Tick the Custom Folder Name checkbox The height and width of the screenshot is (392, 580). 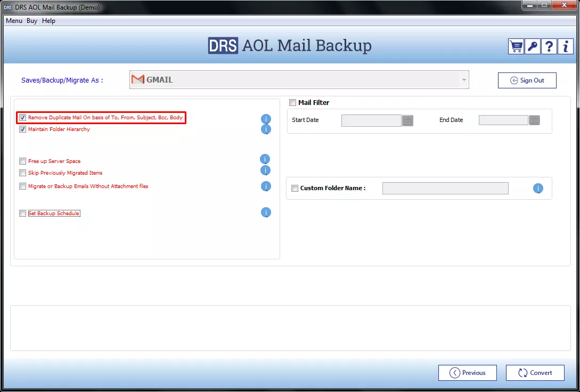pos(295,189)
